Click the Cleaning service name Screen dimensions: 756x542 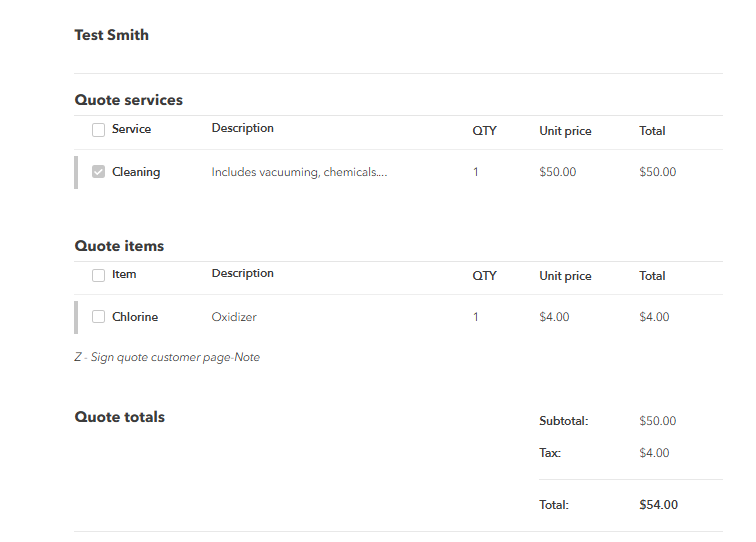[136, 172]
